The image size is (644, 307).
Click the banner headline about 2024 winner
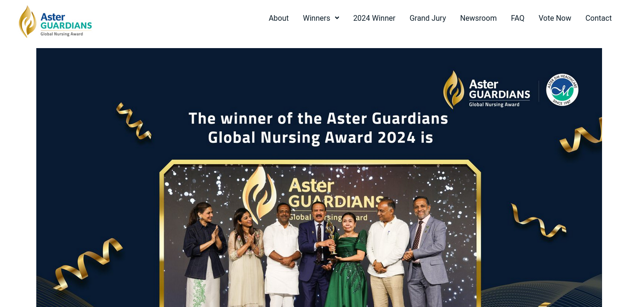319,128
